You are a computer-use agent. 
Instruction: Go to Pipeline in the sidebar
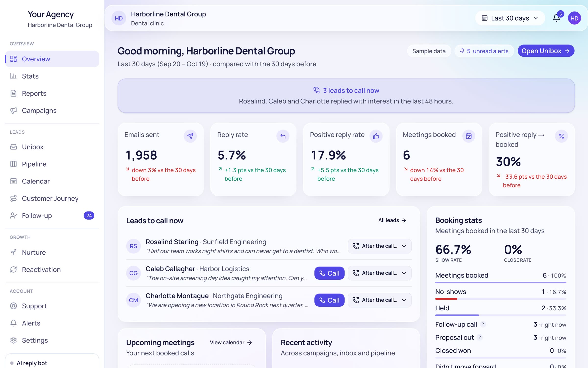(52, 164)
